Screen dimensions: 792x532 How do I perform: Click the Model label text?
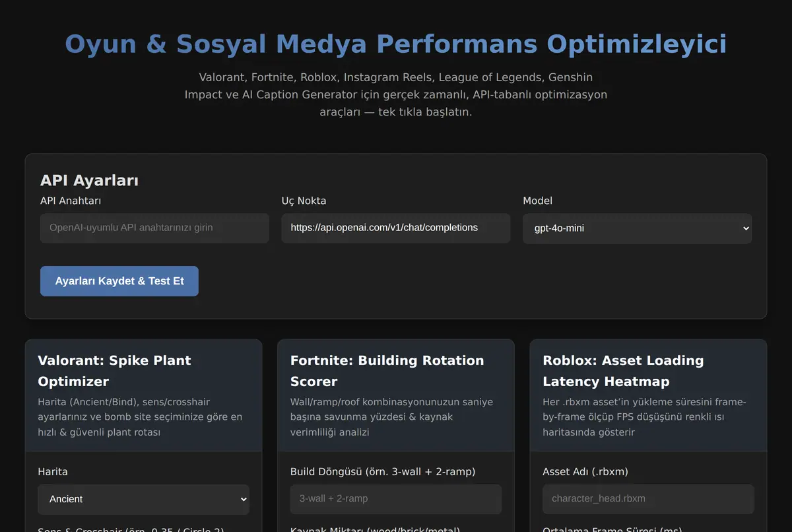tap(538, 201)
